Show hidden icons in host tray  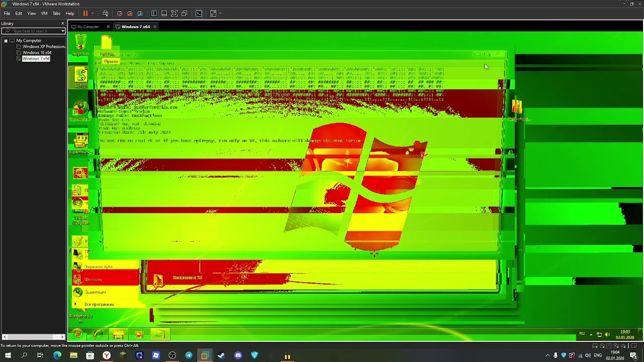pos(547,355)
